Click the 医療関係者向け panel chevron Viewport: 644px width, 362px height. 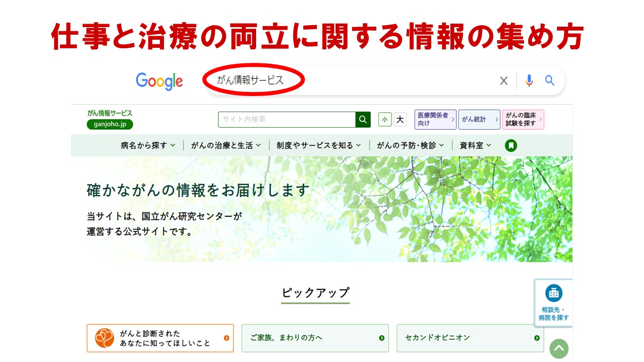click(x=453, y=120)
